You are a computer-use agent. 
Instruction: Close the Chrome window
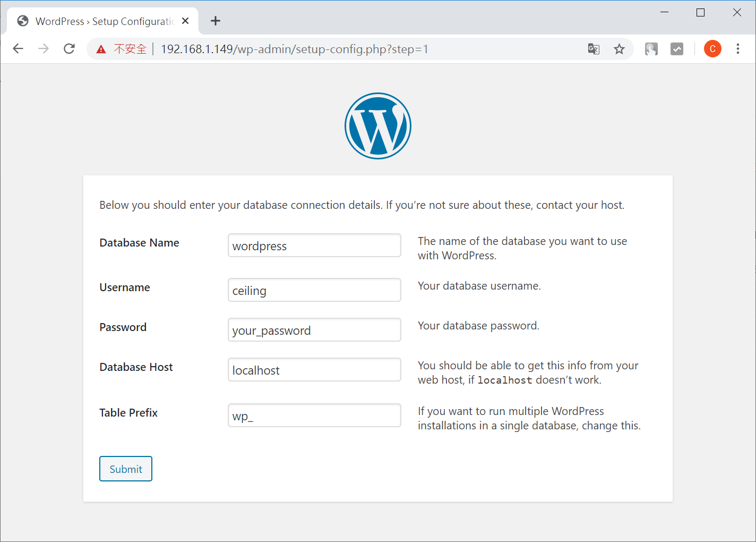pyautogui.click(x=737, y=12)
